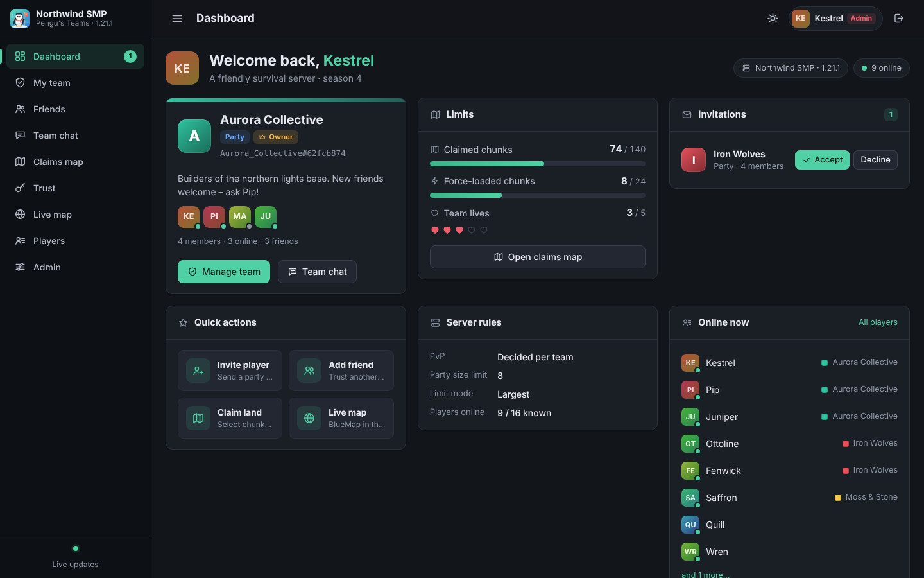Open Live map in the sidebar
This screenshot has width=924, height=578.
75,215
